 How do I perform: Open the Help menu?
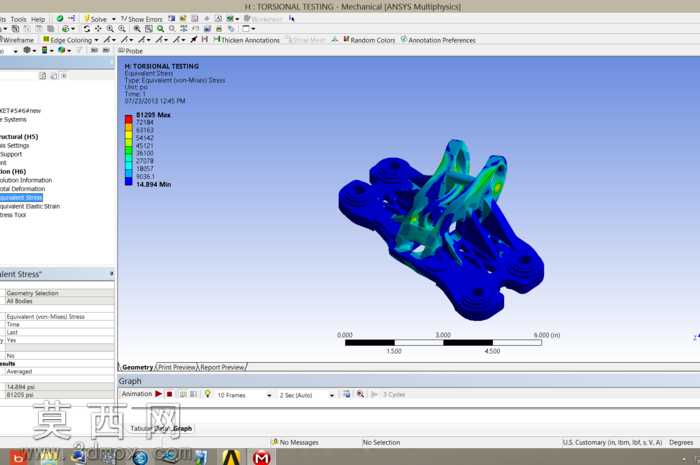pyautogui.click(x=38, y=19)
